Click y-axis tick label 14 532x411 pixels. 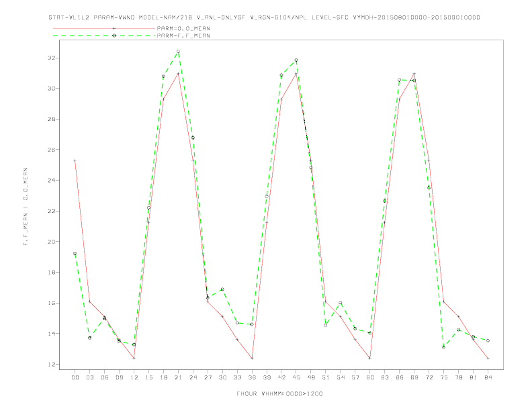[51, 334]
